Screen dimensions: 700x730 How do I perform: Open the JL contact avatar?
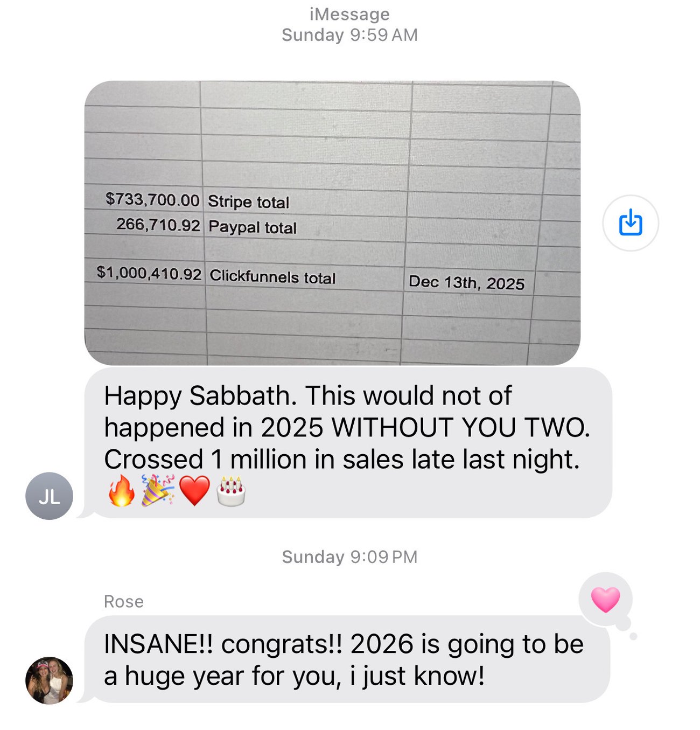(x=49, y=496)
